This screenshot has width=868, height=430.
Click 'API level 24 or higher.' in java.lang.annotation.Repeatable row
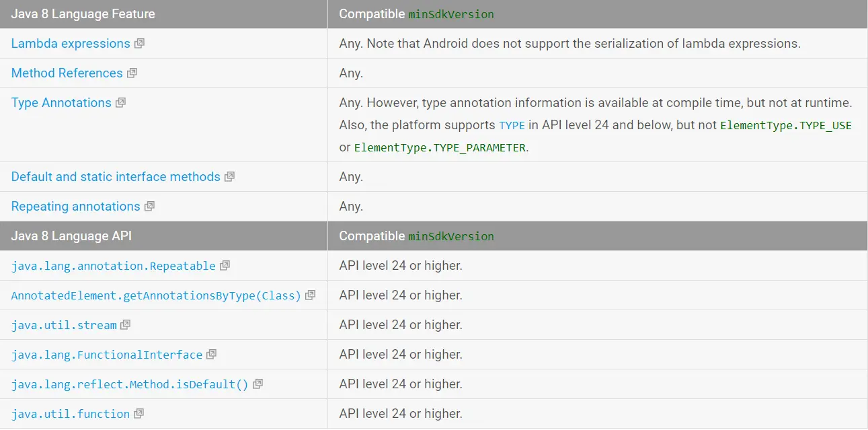[401, 266]
